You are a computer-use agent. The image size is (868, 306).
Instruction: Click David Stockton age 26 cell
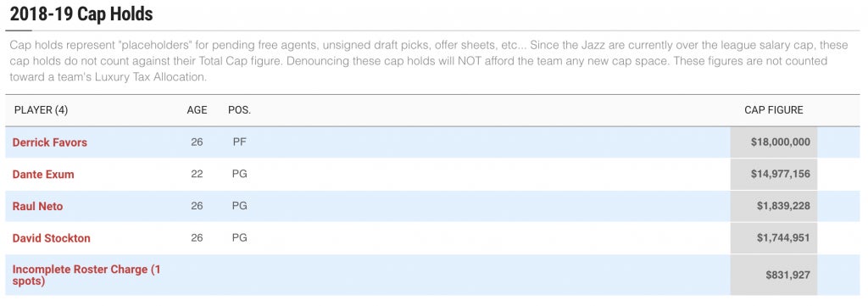tap(197, 238)
